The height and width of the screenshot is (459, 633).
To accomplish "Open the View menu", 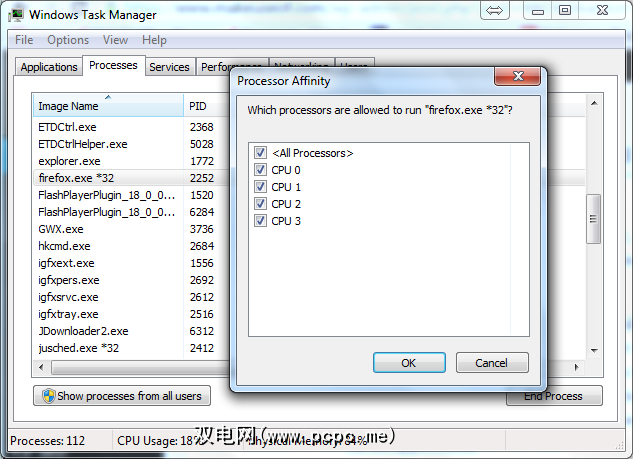I will (x=115, y=40).
